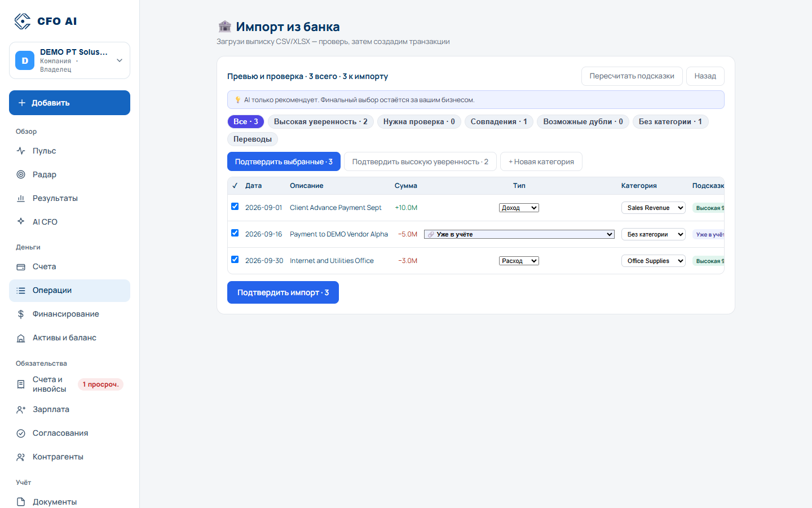Open the Уже в учёте type dropdown
Screen dimensions: 812x508
point(519,234)
